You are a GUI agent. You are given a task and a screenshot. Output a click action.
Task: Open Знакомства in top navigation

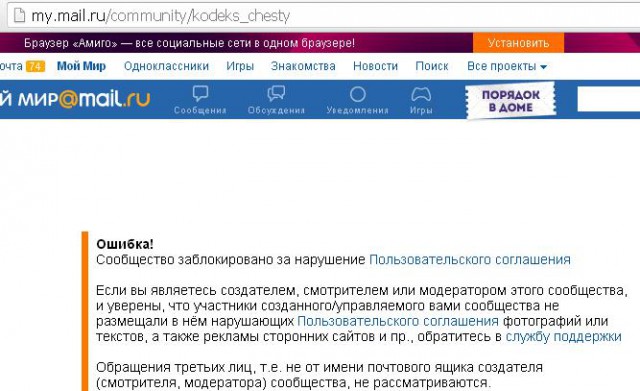(x=303, y=66)
